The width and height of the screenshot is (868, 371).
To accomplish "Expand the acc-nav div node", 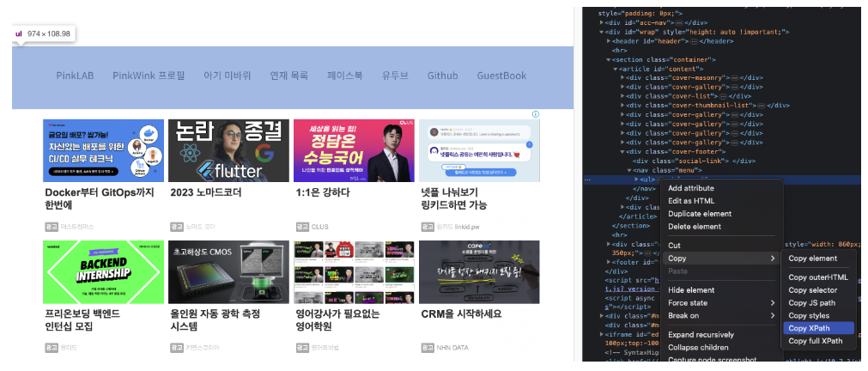I will 602,22.
